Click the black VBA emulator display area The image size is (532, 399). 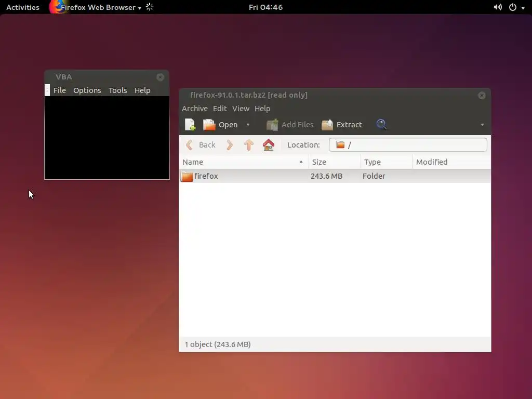(x=107, y=138)
